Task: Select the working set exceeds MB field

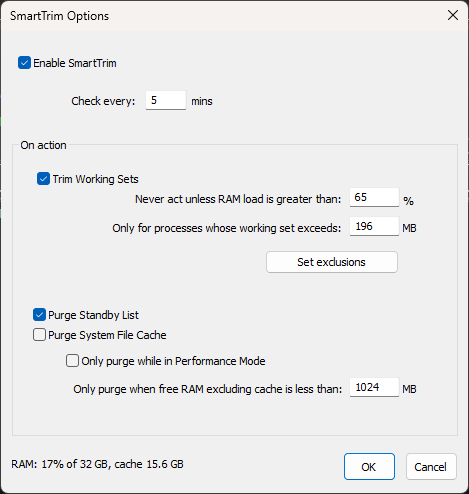Action: (x=374, y=226)
